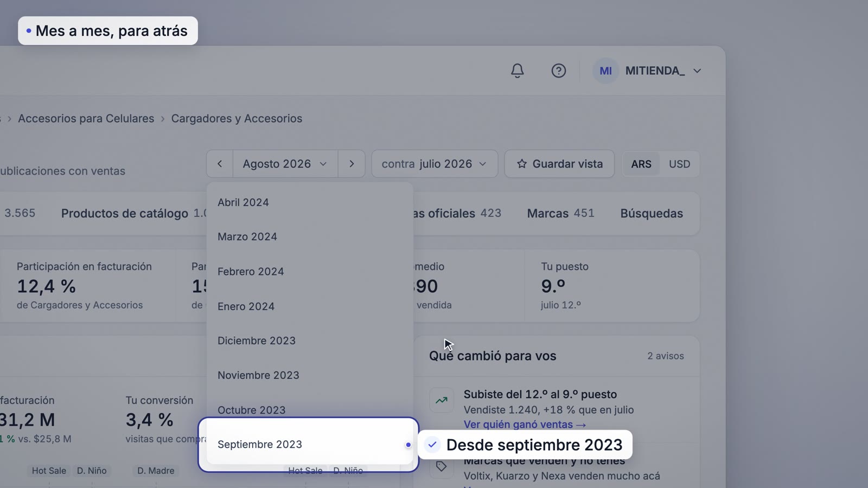Image resolution: width=868 pixels, height=488 pixels.
Task: Click Guardar vista button
Action: 559,164
